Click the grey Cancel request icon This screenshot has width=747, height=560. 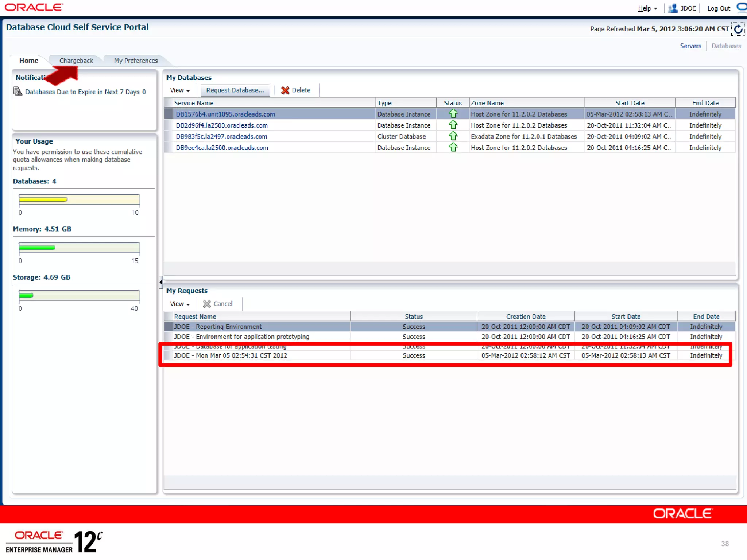[207, 304]
